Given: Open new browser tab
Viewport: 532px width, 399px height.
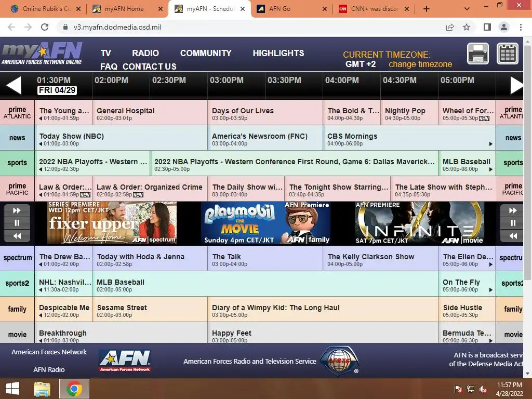Looking at the screenshot, I should [427, 9].
